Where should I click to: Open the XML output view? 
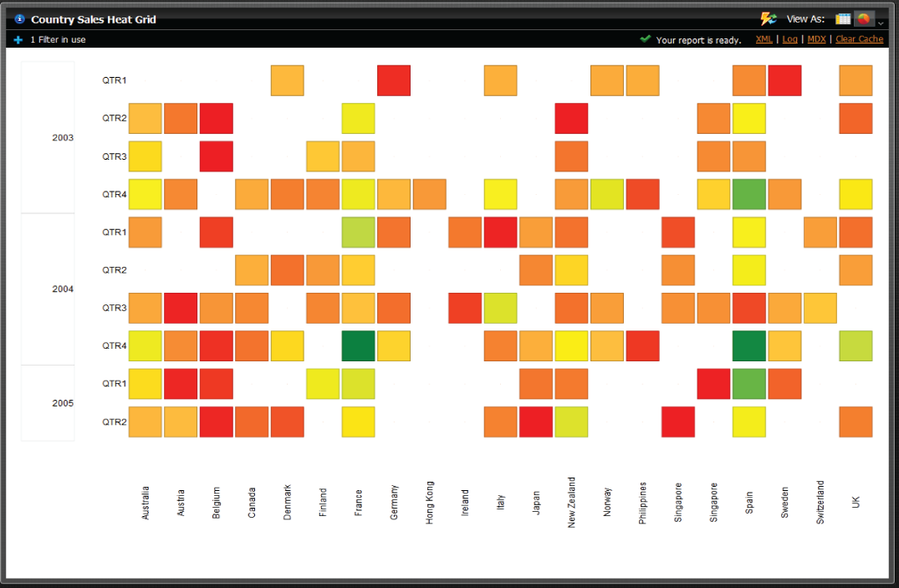tap(763, 38)
